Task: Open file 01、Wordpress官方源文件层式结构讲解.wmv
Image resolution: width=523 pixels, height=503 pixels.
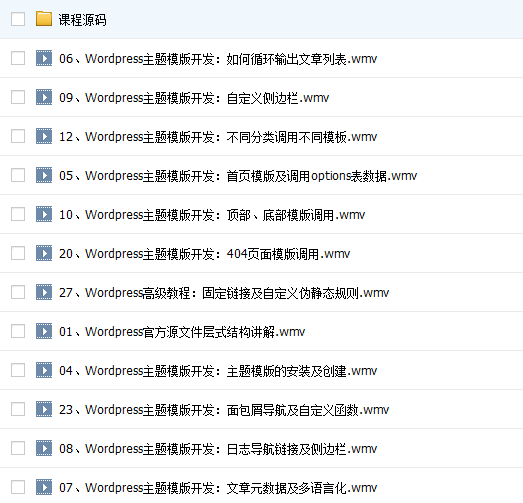Action: [x=182, y=332]
